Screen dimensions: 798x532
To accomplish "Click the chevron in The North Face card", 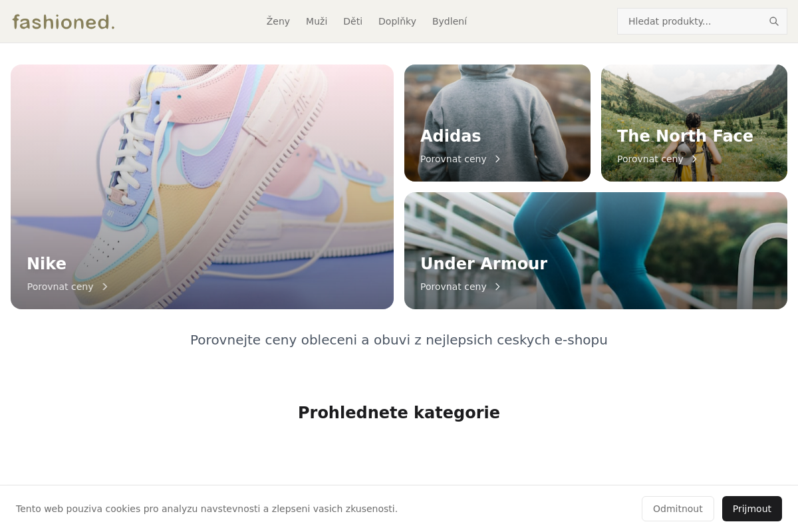I will click(x=694, y=159).
